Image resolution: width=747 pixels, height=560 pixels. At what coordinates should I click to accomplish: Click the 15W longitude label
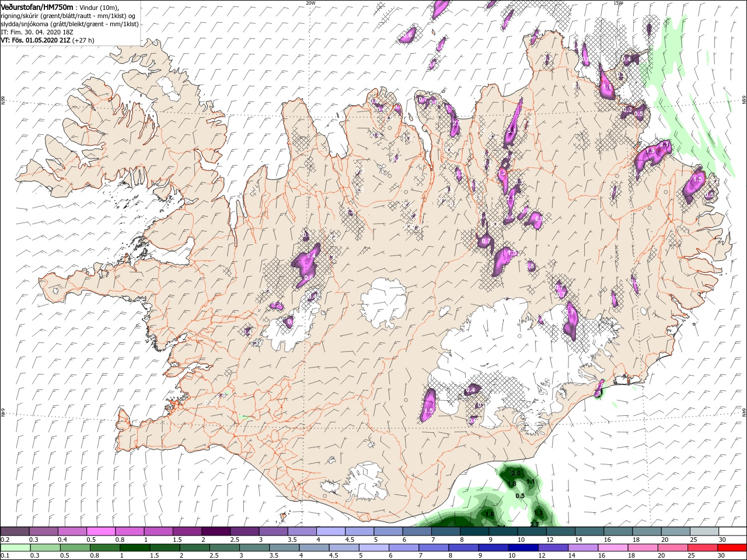(x=619, y=3)
